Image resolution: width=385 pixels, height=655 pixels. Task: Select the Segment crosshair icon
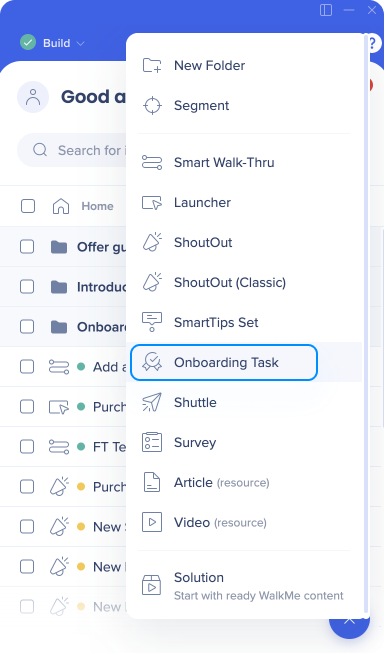point(152,106)
